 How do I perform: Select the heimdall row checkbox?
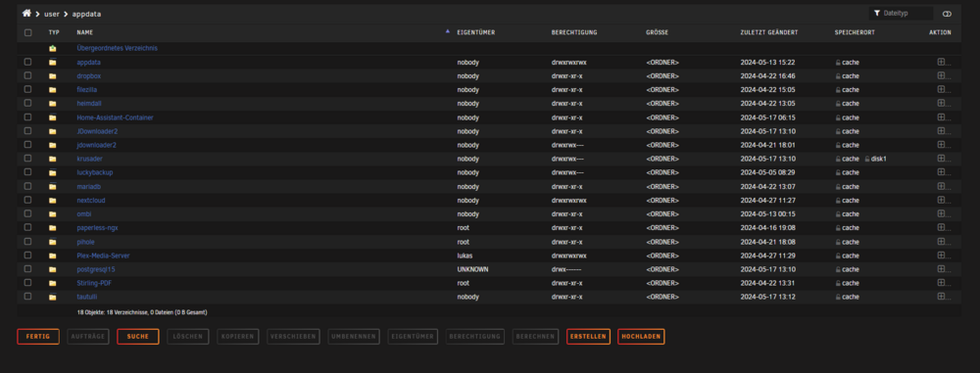[27, 103]
